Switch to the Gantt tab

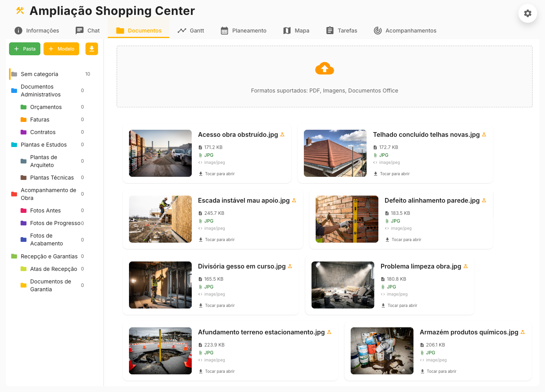[x=191, y=31]
